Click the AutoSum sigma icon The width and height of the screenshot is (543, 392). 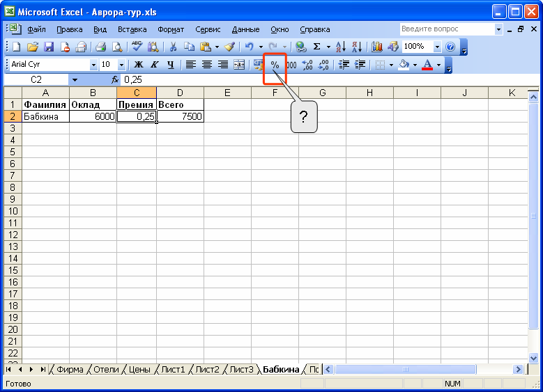coord(316,47)
